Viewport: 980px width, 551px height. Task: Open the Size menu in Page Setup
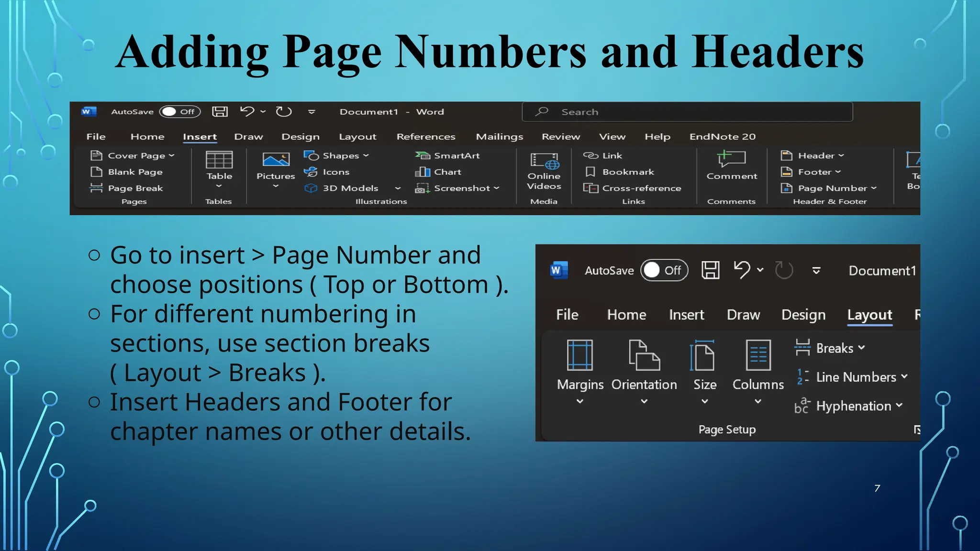point(705,372)
